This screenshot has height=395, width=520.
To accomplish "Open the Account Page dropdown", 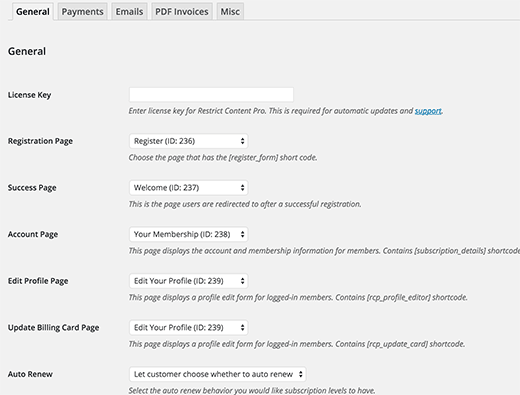I will (x=189, y=234).
